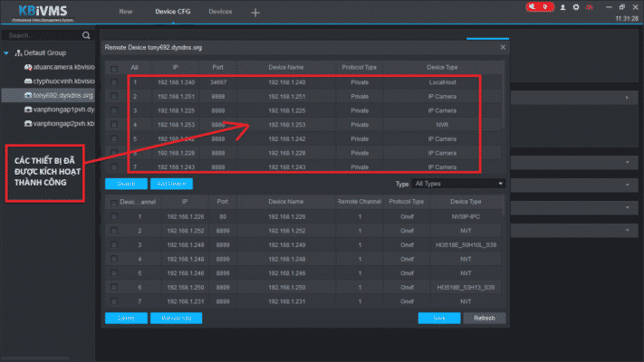Check the box for 192.168.1.251 Private row

114,97
